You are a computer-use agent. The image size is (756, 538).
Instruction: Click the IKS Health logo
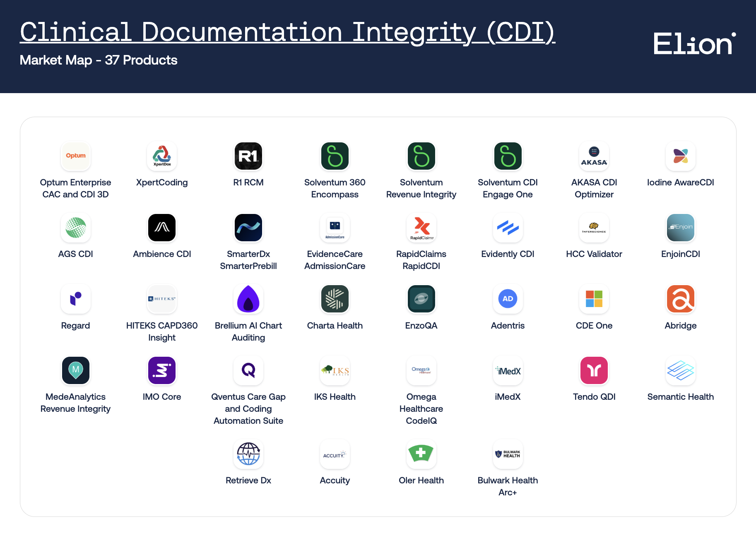pyautogui.click(x=335, y=370)
